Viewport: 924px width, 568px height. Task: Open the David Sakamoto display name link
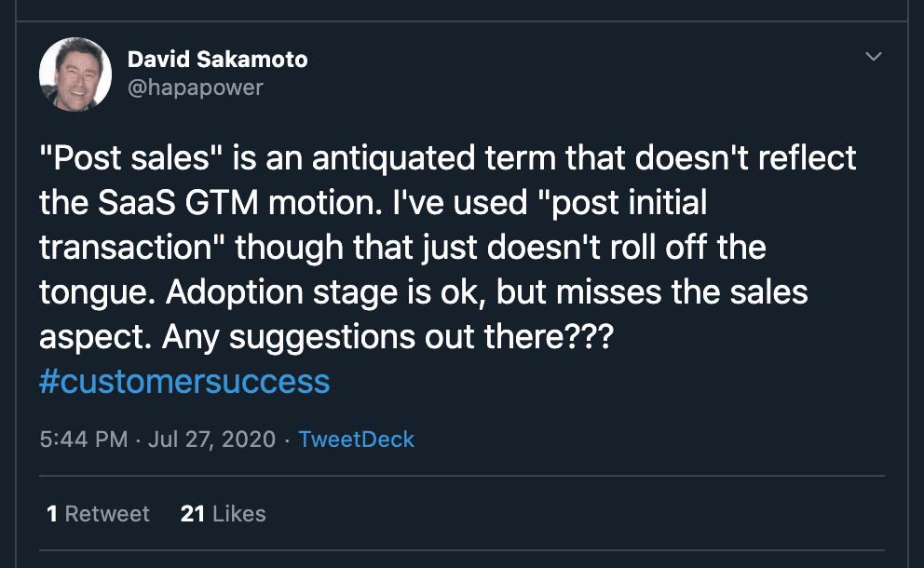[217, 61]
